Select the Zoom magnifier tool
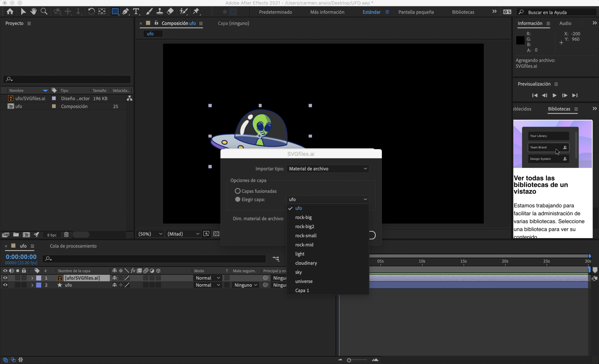Screen dimensions: 599x364 click(x=44, y=11)
